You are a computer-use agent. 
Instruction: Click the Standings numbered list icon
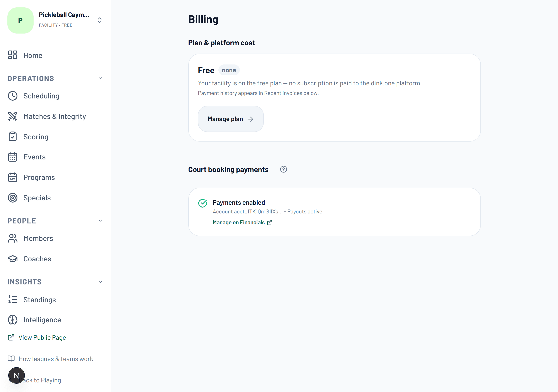[12, 299]
